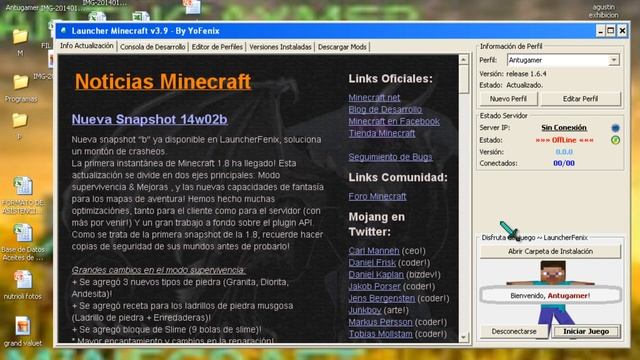
Task: Close the Launcher Minecraft window
Action: tap(622, 31)
